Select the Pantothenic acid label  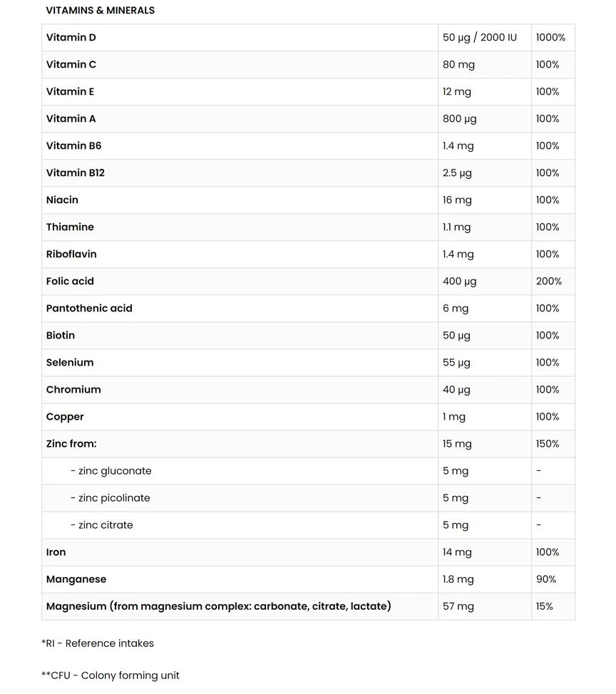(x=89, y=309)
